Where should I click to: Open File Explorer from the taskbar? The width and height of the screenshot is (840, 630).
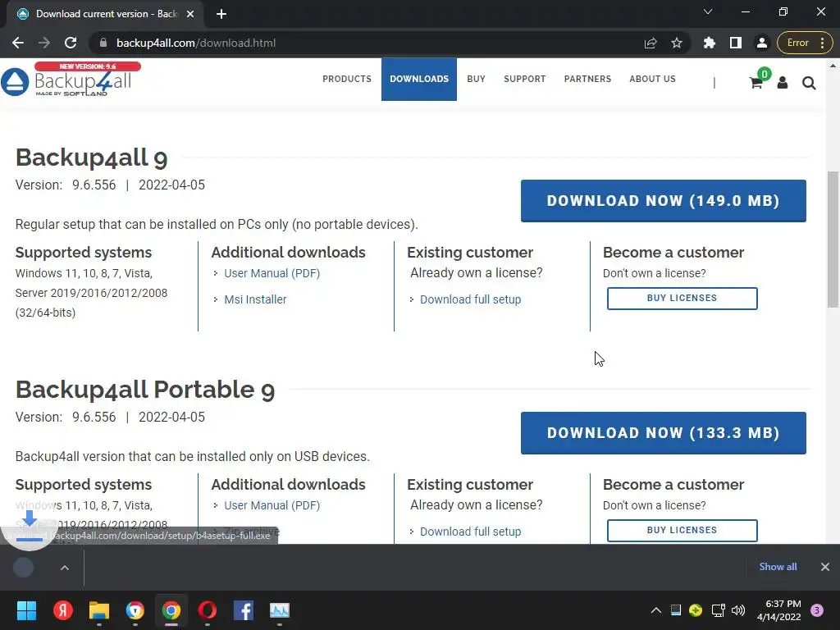pos(99,610)
